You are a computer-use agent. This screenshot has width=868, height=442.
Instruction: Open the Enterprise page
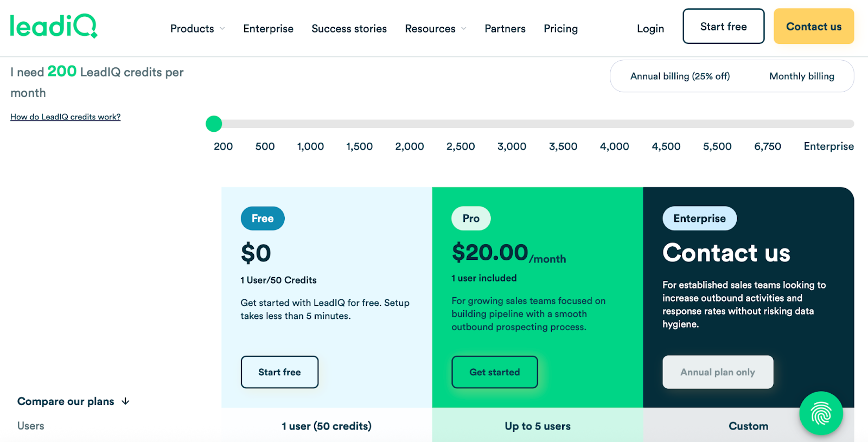coord(268,28)
